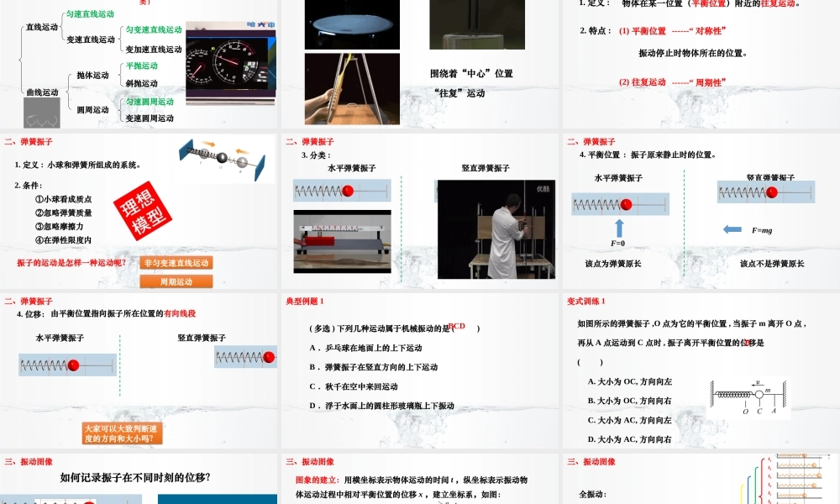This screenshot has width=840, height=504.
Task: Select condition ①小球看成质点
Action: click(63, 199)
